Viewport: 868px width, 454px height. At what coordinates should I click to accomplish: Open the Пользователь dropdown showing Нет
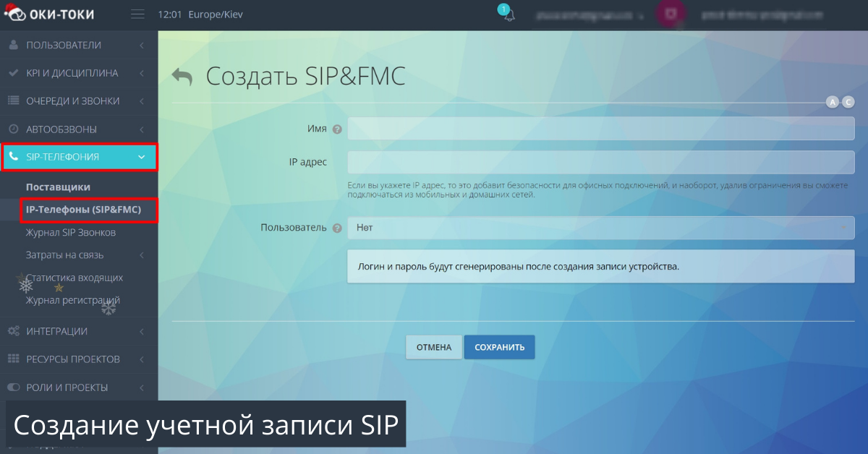point(600,227)
